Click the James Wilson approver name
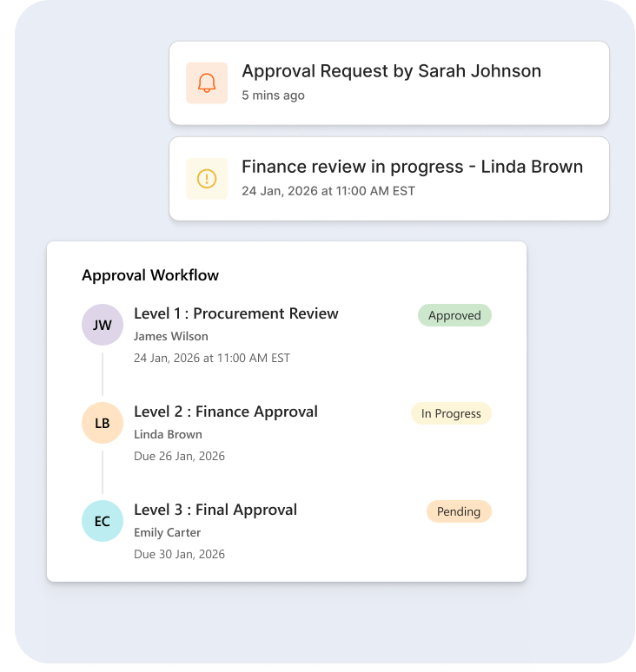The height and width of the screenshot is (672, 636). point(171,336)
